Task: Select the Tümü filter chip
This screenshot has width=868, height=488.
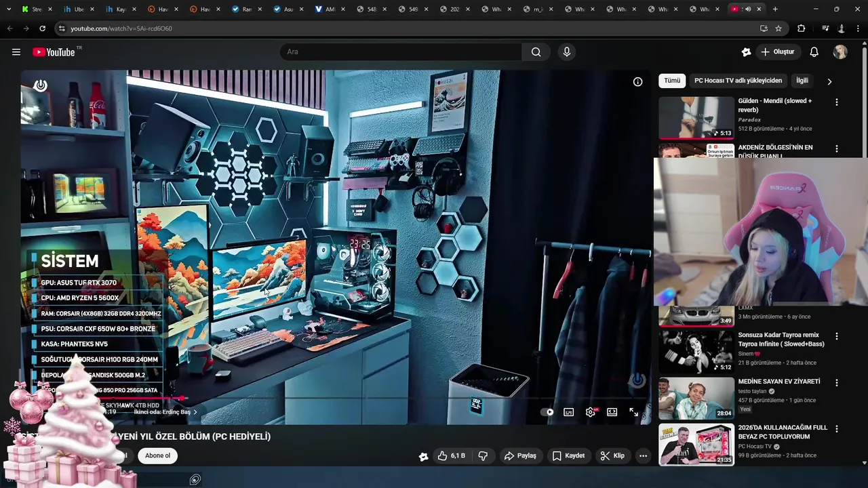Action: click(x=672, y=81)
